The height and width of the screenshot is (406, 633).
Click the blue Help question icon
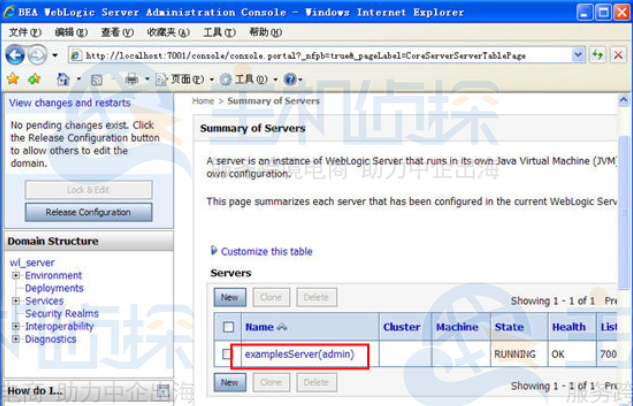(290, 79)
